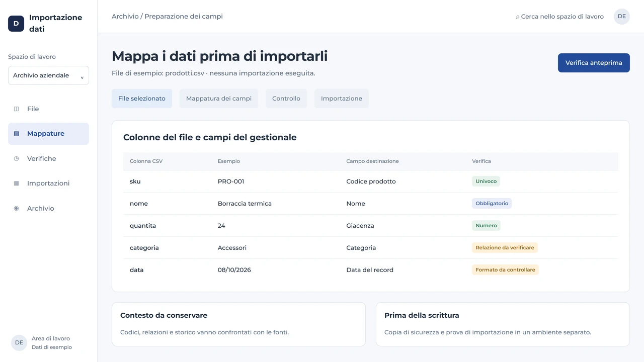Open Mappature in the sidebar

48,134
